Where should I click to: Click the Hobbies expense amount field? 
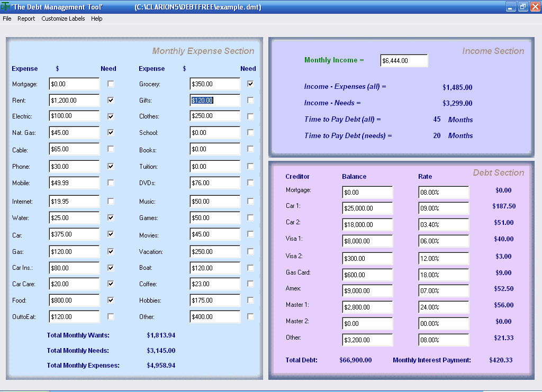(x=215, y=300)
